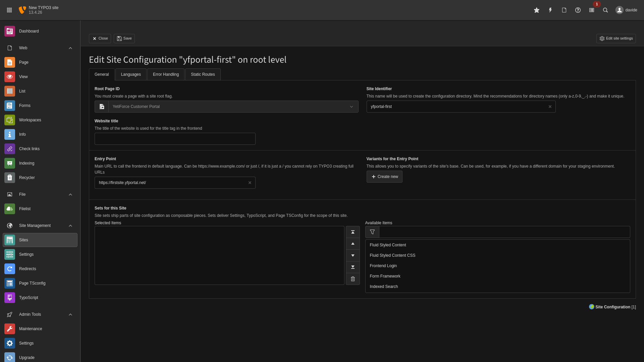Remove selected set with trash icon
644x362 pixels.
pyautogui.click(x=353, y=279)
